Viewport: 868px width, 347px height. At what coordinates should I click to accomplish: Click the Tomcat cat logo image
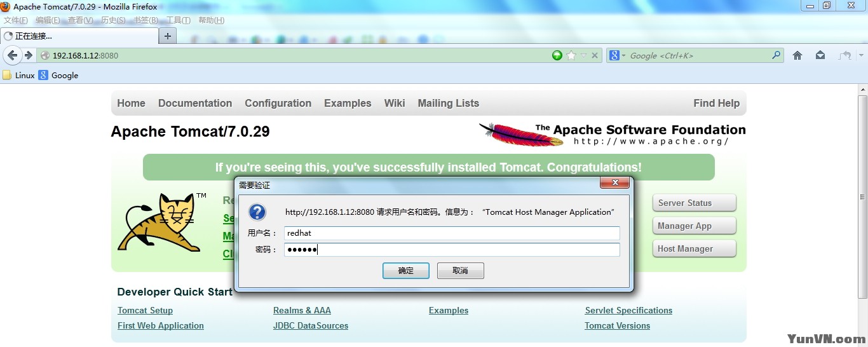pos(162,222)
